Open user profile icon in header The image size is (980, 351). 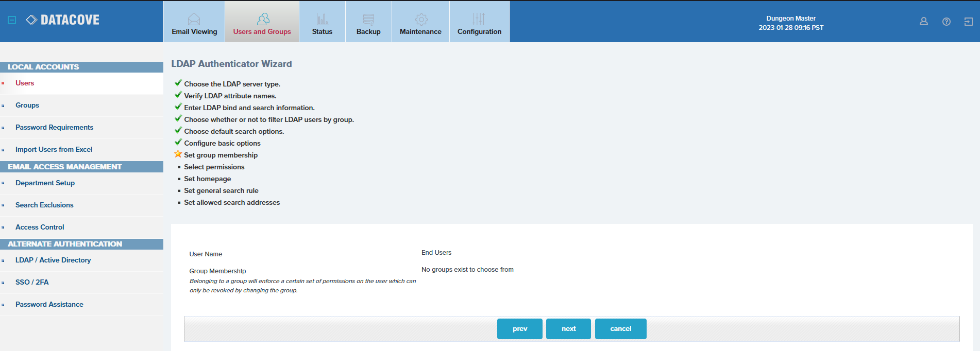923,22
